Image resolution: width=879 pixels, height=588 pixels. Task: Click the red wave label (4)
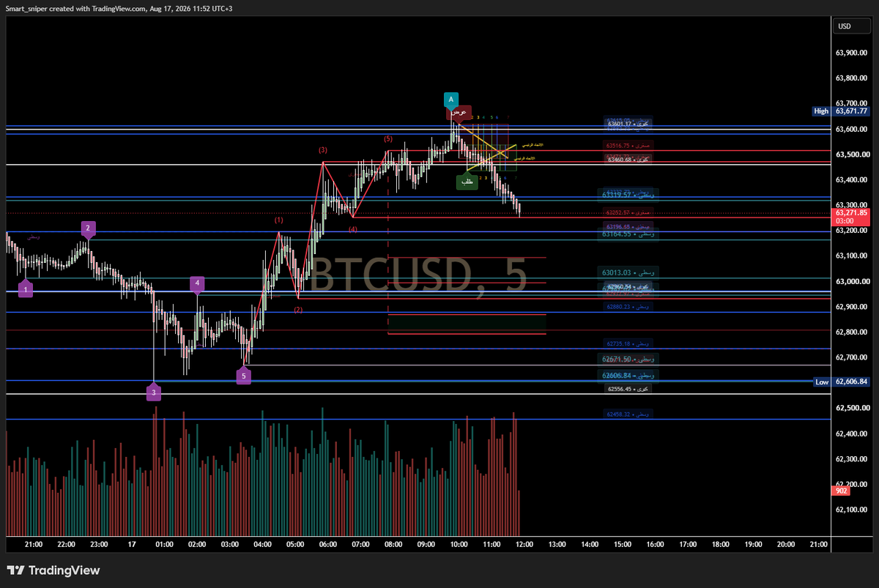pos(353,229)
